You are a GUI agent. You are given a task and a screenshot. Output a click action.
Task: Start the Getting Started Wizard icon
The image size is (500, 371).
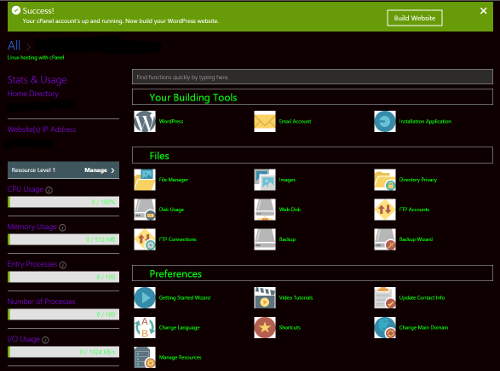pyautogui.click(x=145, y=298)
